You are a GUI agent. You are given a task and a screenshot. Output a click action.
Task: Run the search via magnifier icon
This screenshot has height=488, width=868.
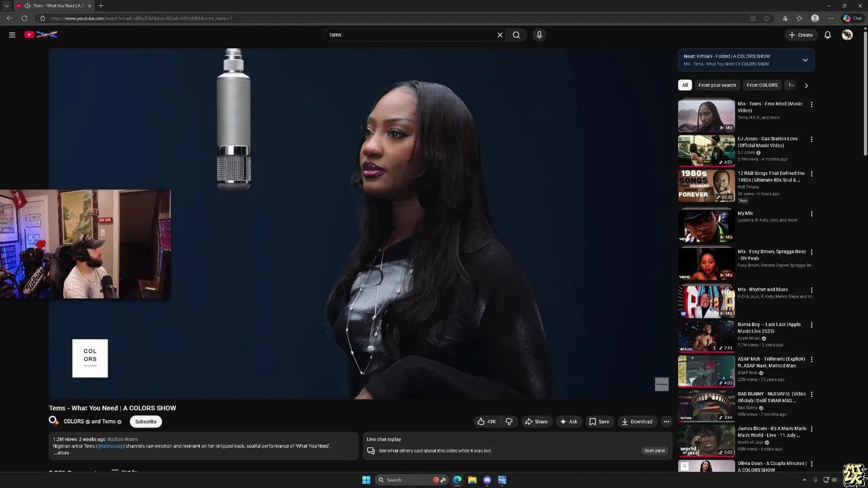click(x=516, y=35)
